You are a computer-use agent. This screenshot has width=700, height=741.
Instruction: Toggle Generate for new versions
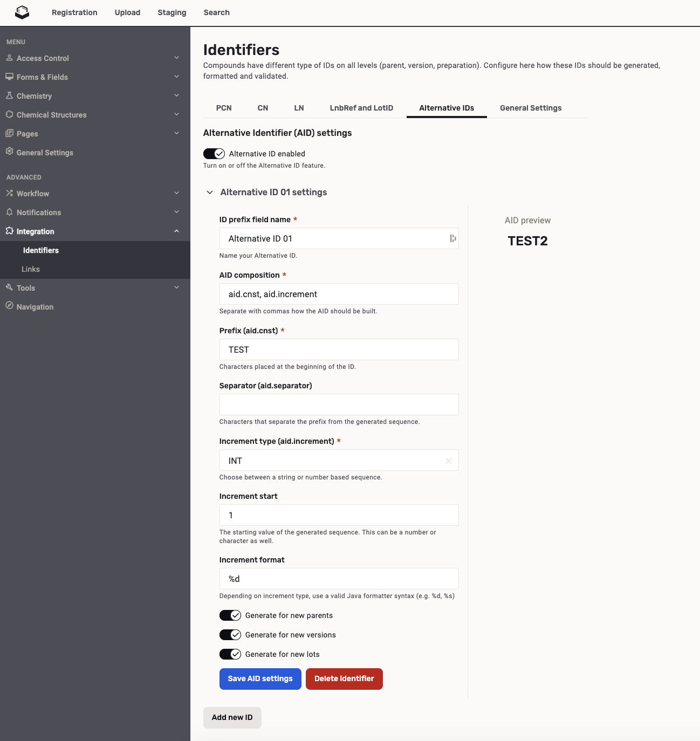[230, 635]
